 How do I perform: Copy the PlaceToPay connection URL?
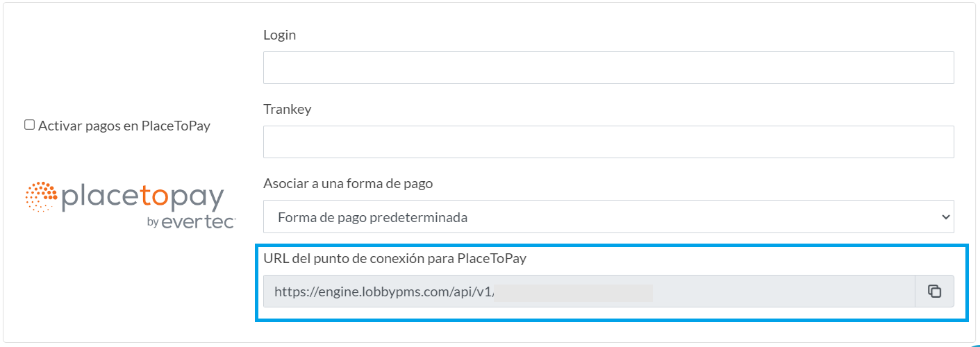pos(935,291)
